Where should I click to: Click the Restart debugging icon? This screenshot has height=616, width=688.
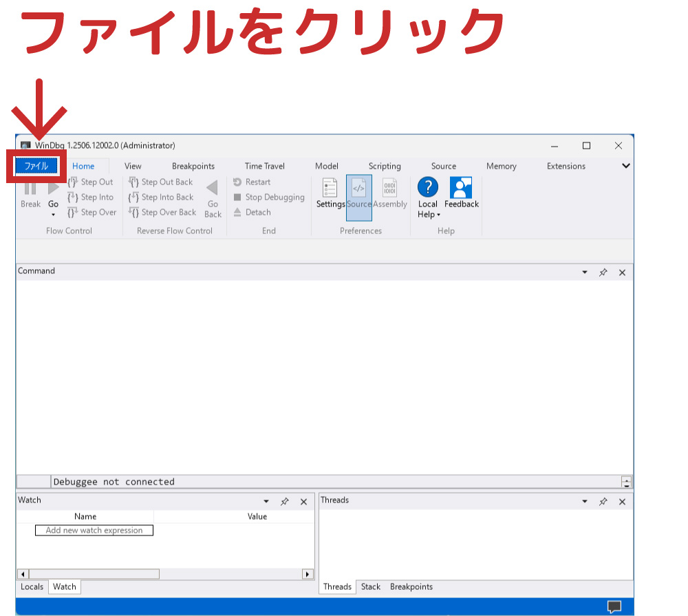click(x=237, y=182)
